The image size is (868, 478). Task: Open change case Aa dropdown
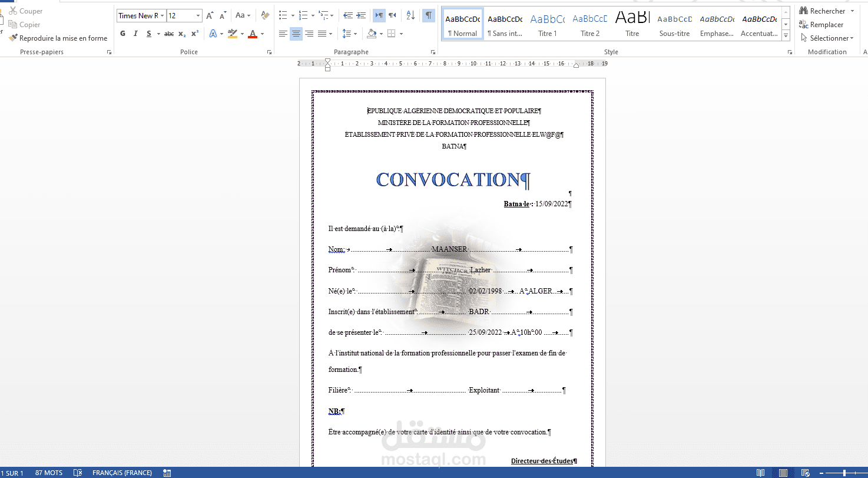tap(243, 16)
